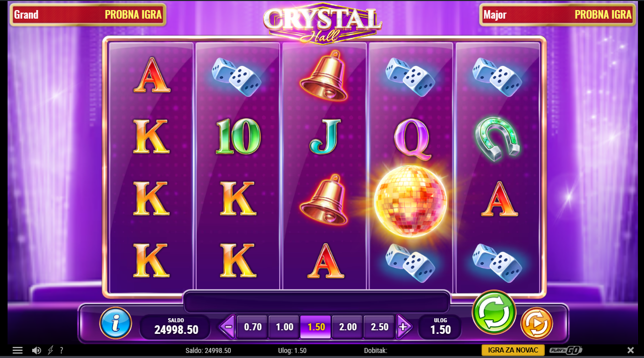Mute sound with the speaker icon
The height and width of the screenshot is (358, 644).
point(37,350)
